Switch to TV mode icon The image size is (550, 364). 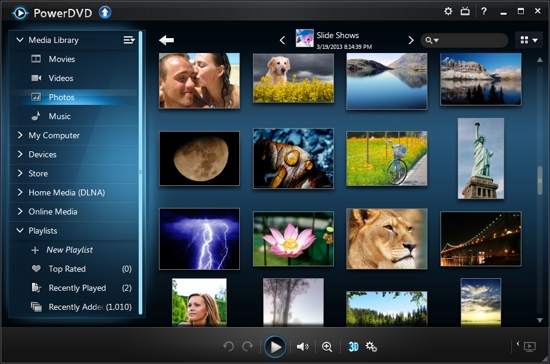point(465,11)
